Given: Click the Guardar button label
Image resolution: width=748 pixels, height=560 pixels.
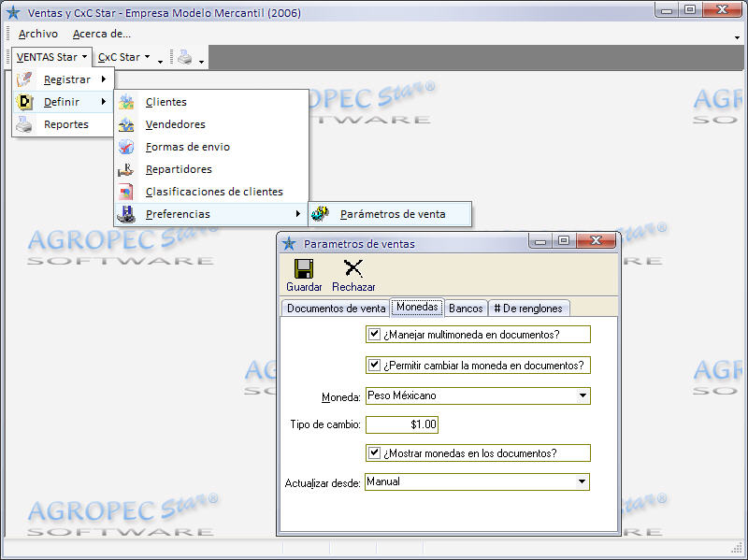Looking at the screenshot, I should coord(304,287).
